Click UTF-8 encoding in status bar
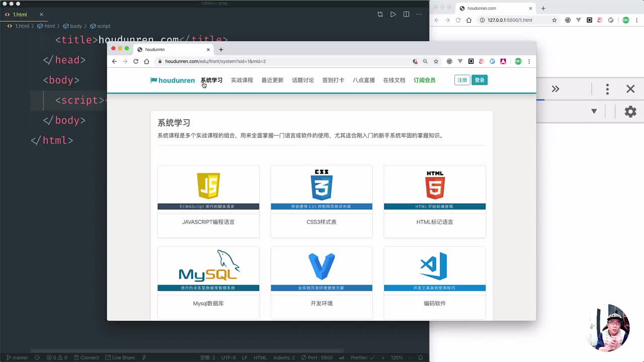644x362 pixels. [x=228, y=358]
